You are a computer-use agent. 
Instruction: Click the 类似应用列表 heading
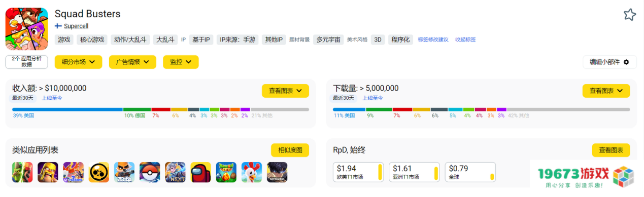click(x=35, y=150)
